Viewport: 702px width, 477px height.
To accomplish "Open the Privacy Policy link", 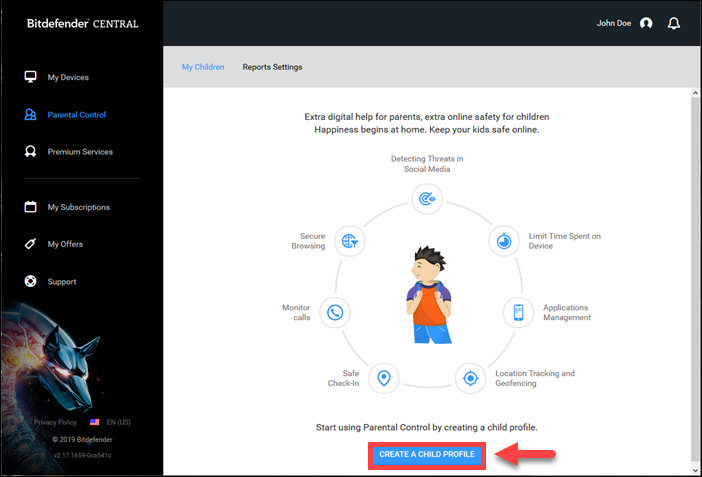I will point(56,422).
